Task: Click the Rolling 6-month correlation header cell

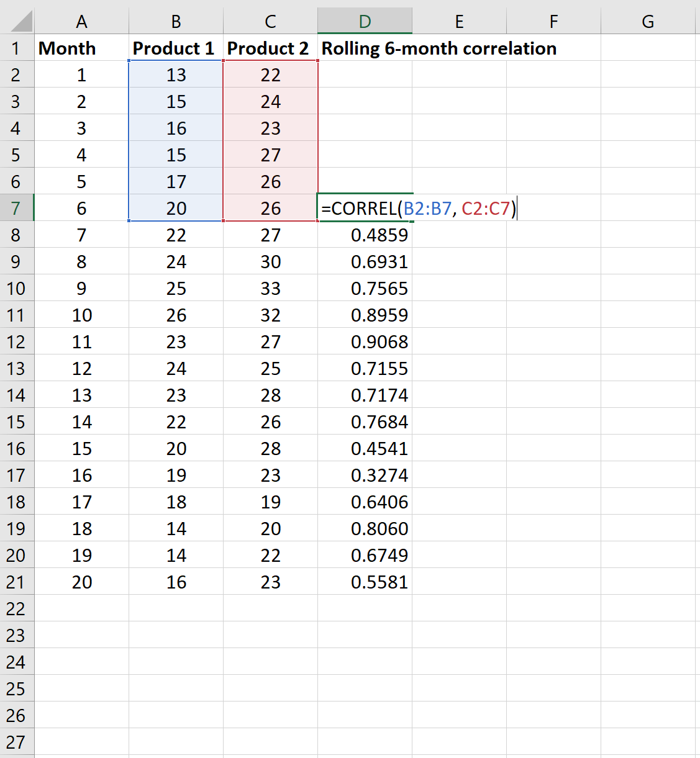Action: pos(439,48)
